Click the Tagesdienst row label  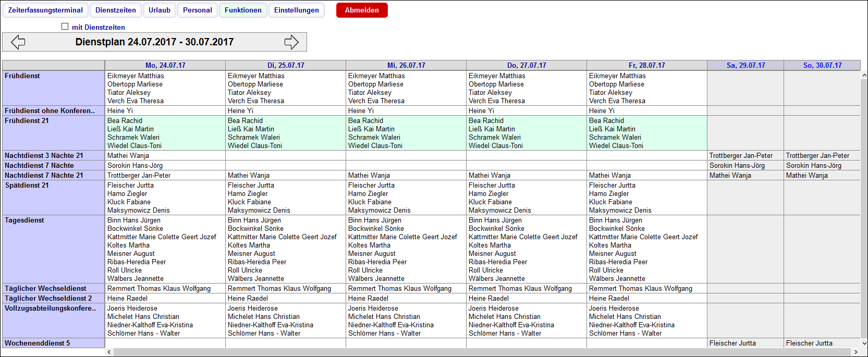[25, 220]
